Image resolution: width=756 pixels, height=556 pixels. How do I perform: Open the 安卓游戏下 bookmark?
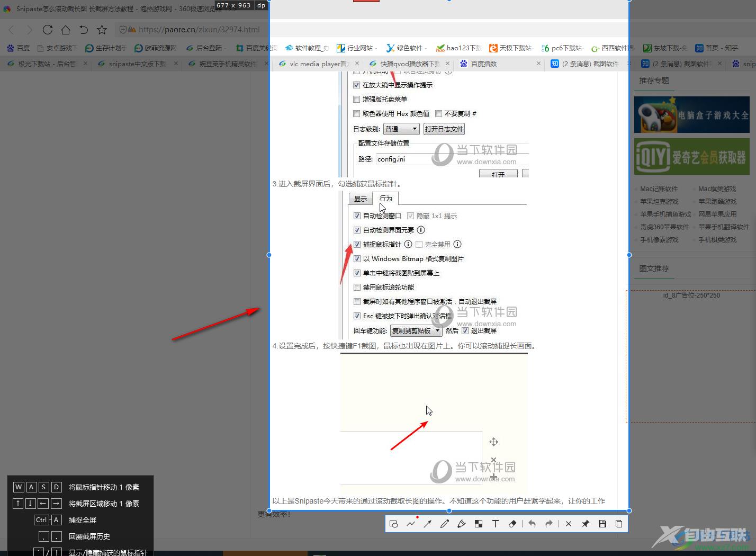tap(57, 48)
